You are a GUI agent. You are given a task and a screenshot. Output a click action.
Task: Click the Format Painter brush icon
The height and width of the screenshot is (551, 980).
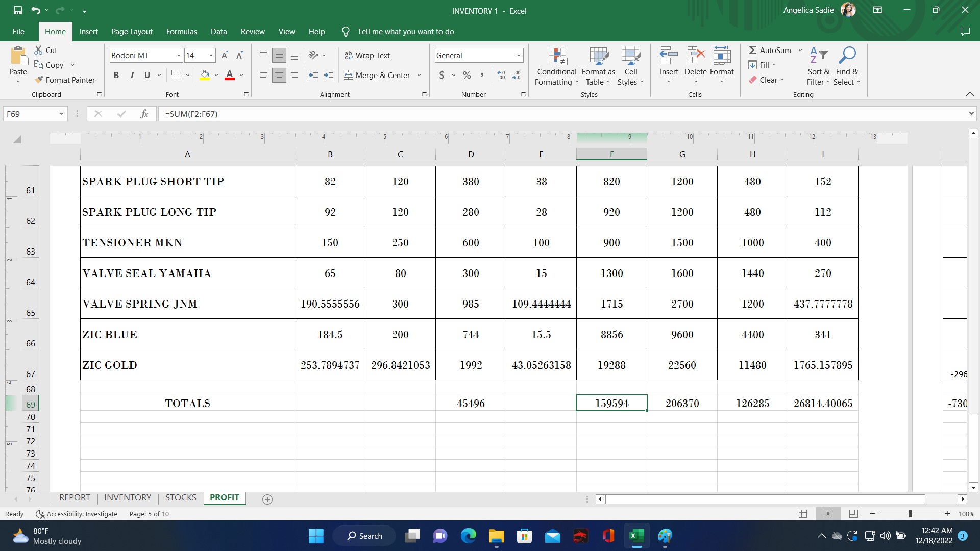(x=39, y=80)
